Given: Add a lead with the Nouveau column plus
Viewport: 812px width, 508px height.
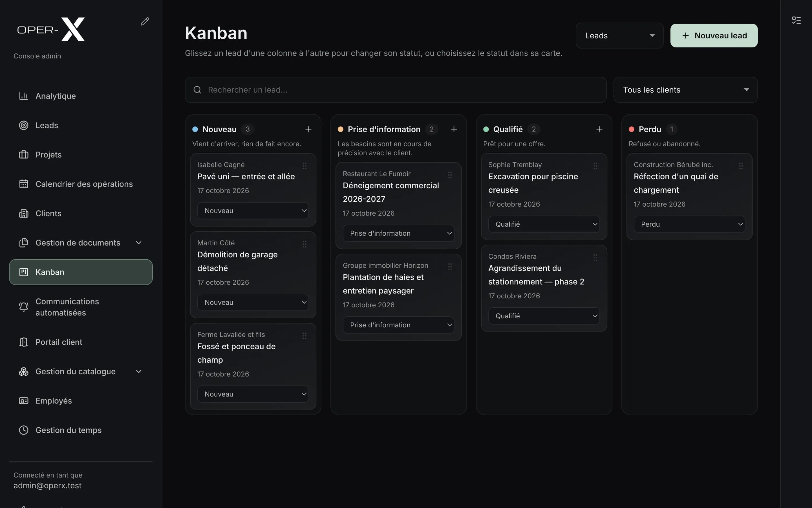Looking at the screenshot, I should pyautogui.click(x=308, y=129).
